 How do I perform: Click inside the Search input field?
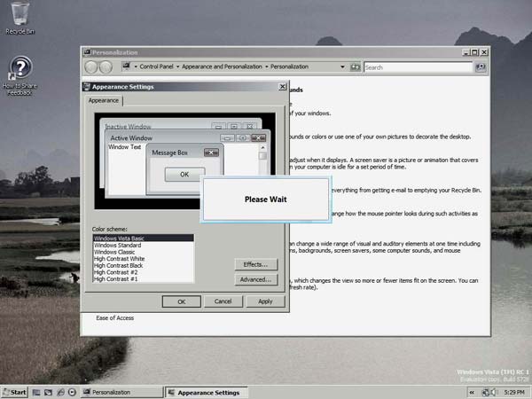417,66
